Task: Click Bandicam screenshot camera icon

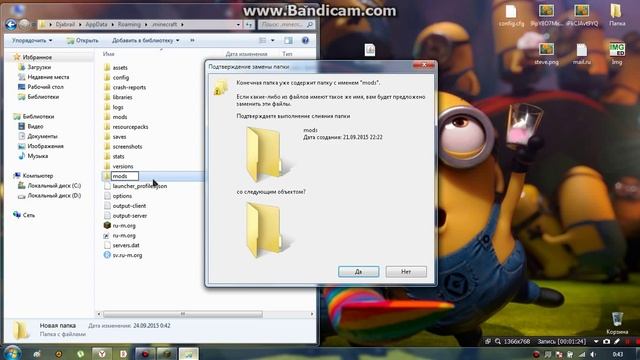Action: point(607,342)
